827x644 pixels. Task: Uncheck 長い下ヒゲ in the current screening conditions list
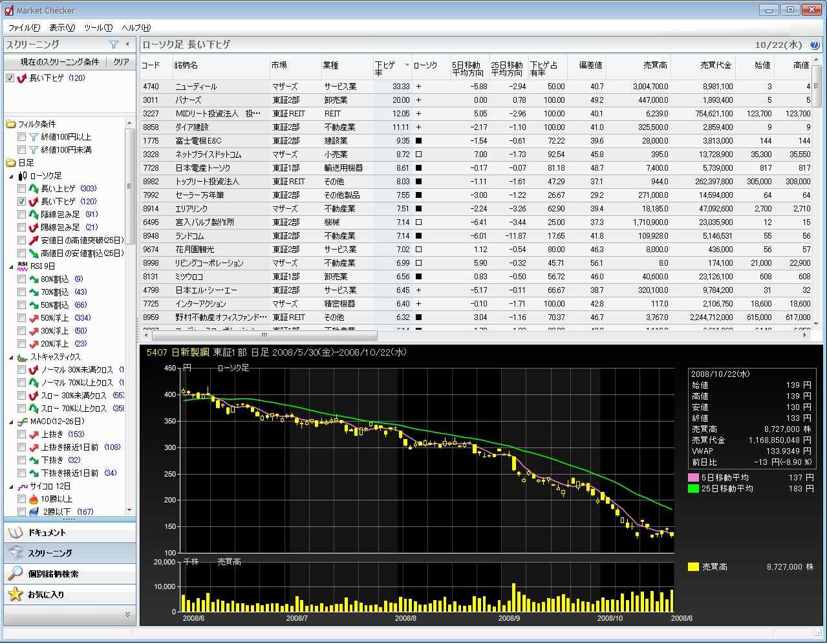point(10,78)
